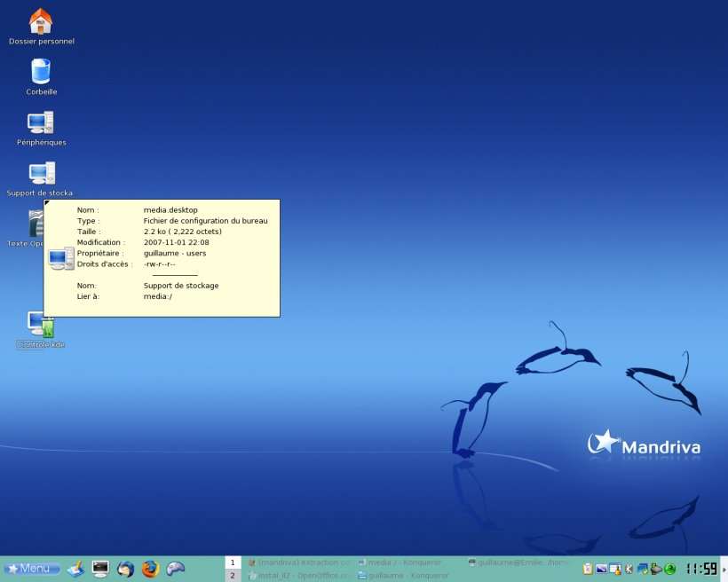
Task: Click the Support de stockage tooltip value
Action: coord(181,286)
